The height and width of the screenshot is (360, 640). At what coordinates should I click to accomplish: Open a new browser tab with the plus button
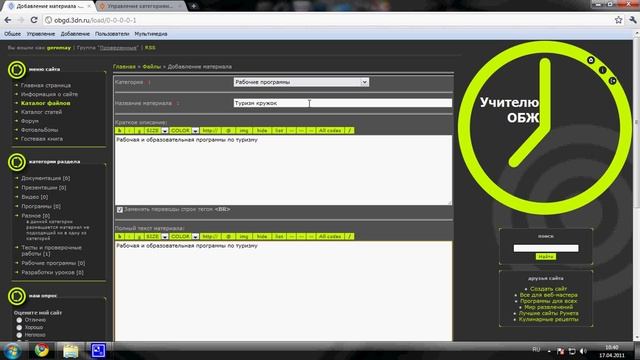click(193, 6)
